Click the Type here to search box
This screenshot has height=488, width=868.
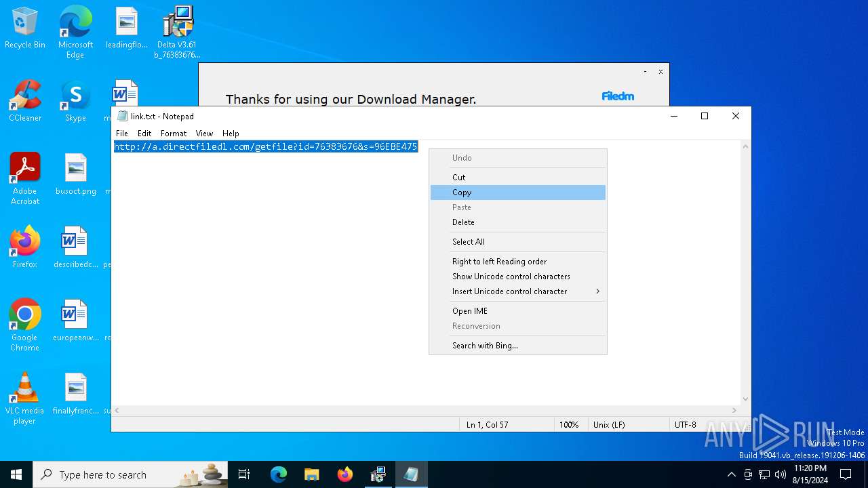pyautogui.click(x=132, y=474)
